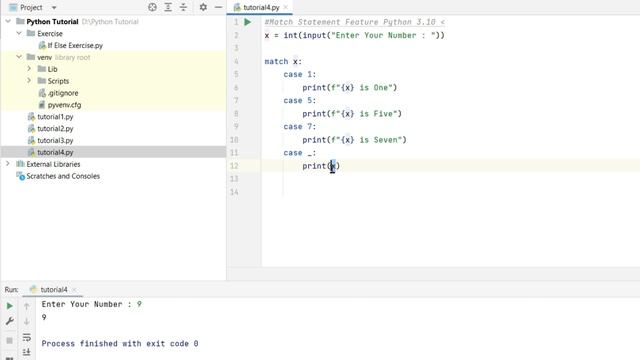Click 'case 5:' line in editor
This screenshot has width=640, height=360.
pyautogui.click(x=300, y=100)
